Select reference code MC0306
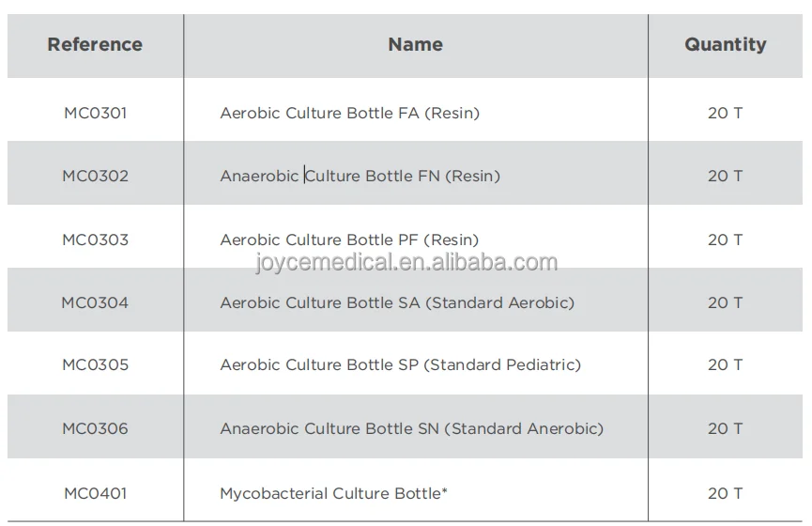The image size is (812, 526). 95,428
